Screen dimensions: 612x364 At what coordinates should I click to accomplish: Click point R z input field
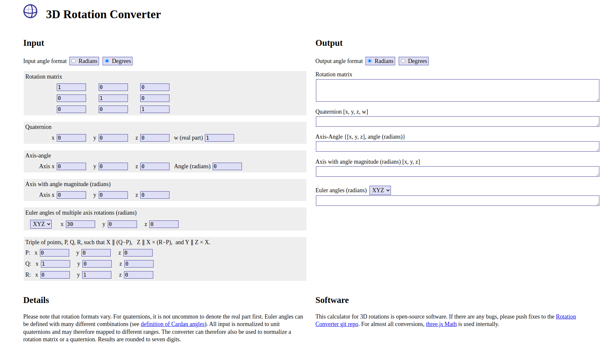pyautogui.click(x=139, y=275)
